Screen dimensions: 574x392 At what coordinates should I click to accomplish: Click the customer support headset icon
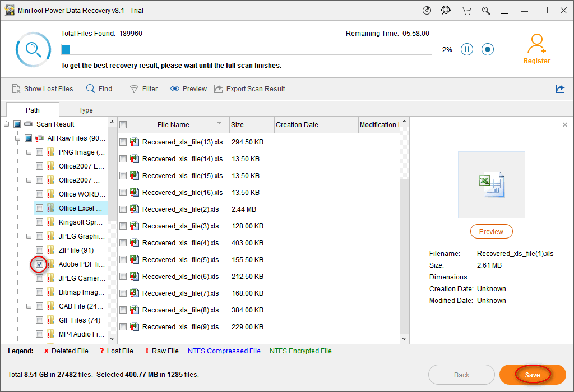[446, 11]
